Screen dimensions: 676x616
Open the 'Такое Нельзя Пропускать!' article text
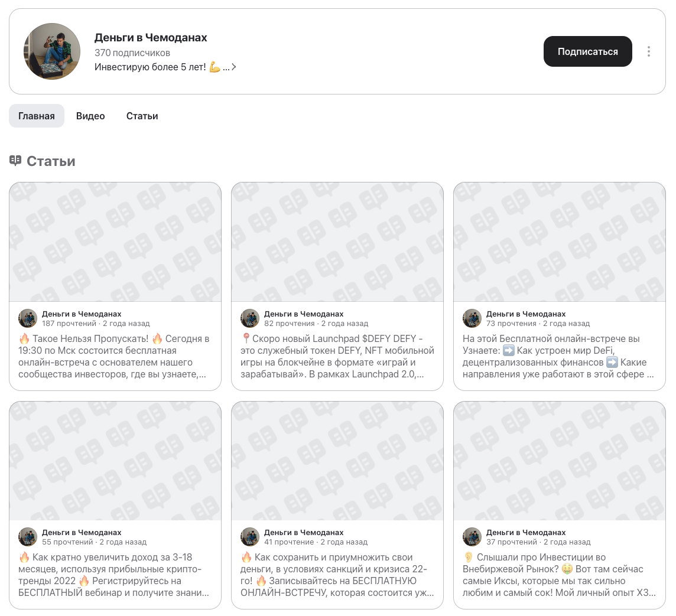pyautogui.click(x=115, y=356)
